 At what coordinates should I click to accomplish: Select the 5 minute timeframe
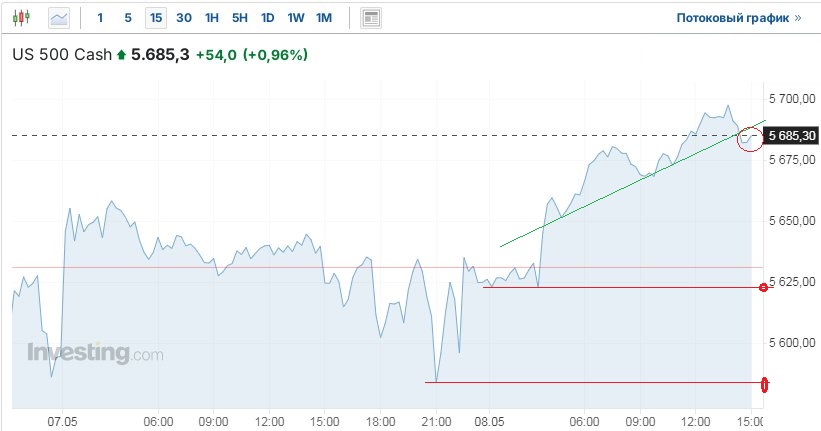[x=127, y=18]
